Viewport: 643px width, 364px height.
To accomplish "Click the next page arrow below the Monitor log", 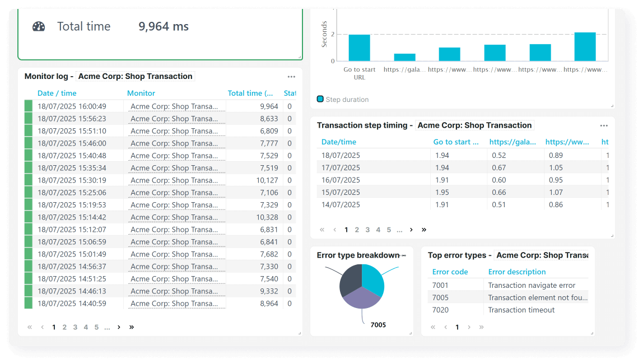I will [118, 326].
